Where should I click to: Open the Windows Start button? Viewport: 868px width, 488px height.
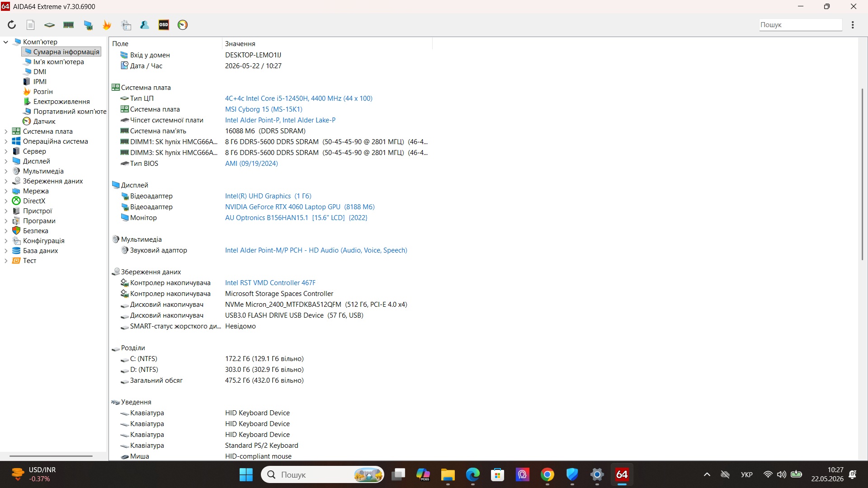click(x=246, y=475)
